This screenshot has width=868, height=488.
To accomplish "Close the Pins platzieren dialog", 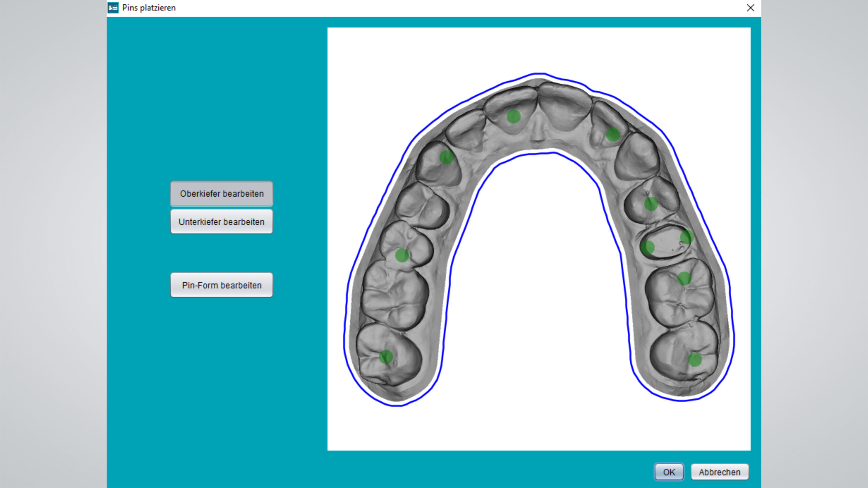I will tap(750, 8).
